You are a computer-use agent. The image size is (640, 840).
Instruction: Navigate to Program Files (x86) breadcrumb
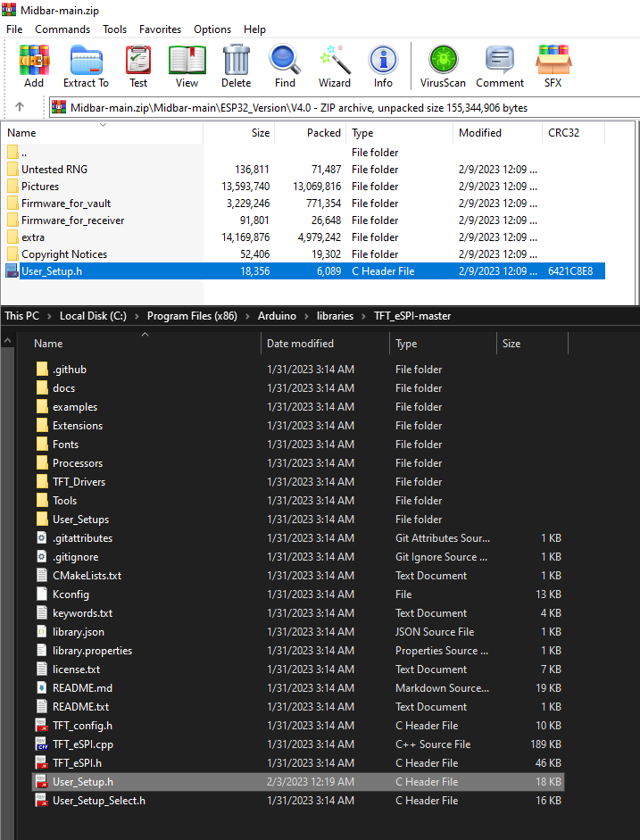[192, 316]
